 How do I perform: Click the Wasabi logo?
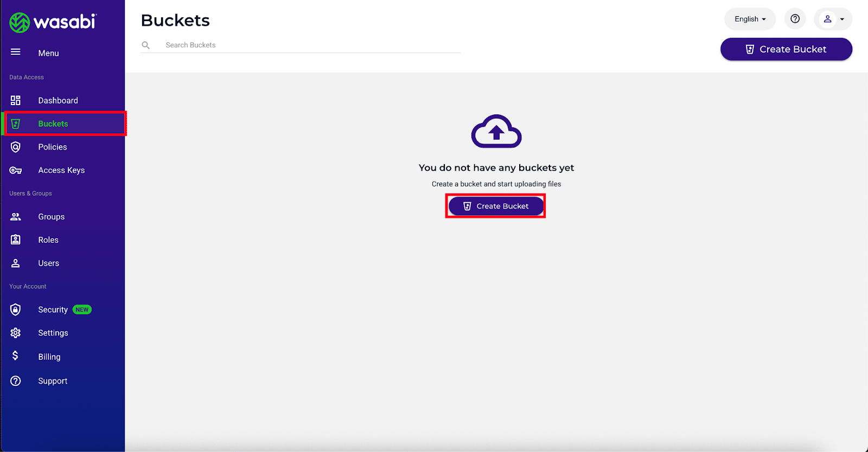53,22
